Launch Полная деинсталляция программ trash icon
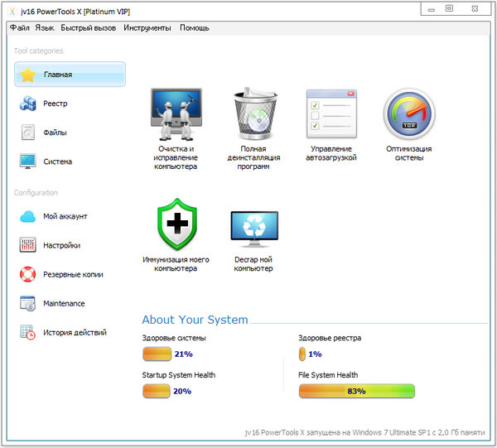The width and height of the screenshot is (497, 448). (x=253, y=114)
